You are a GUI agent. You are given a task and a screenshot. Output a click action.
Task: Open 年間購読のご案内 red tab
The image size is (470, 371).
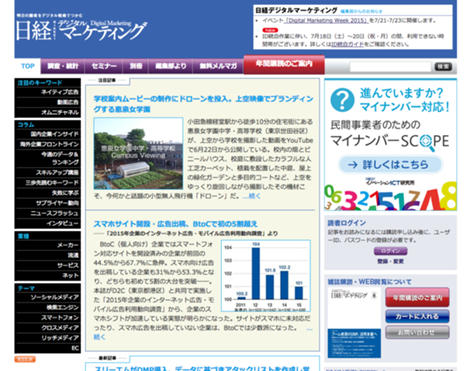point(284,64)
